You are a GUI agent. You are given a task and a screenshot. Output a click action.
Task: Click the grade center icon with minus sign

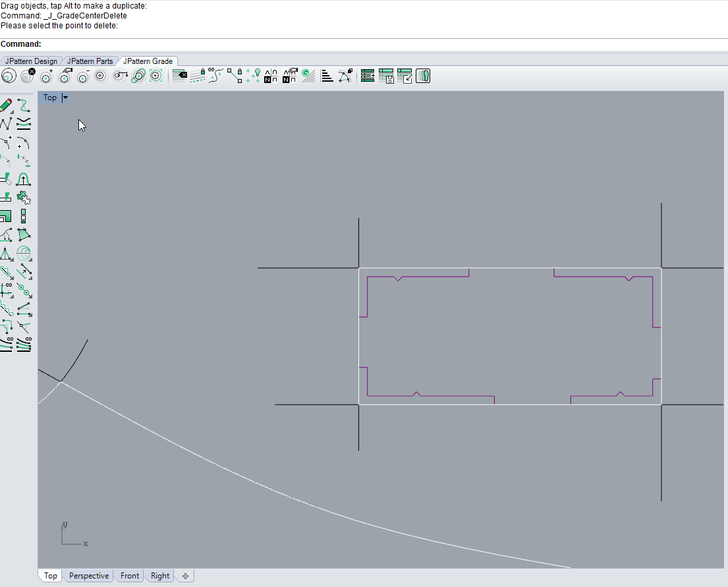[82, 76]
